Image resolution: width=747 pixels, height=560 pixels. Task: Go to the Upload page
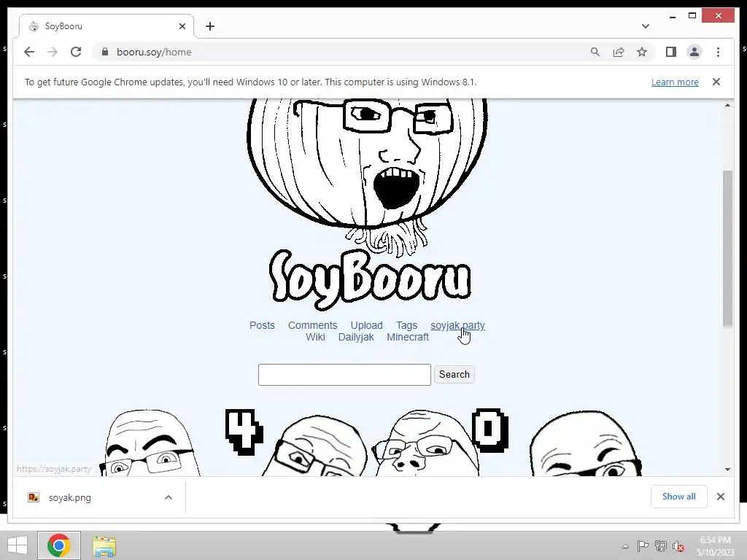366,325
